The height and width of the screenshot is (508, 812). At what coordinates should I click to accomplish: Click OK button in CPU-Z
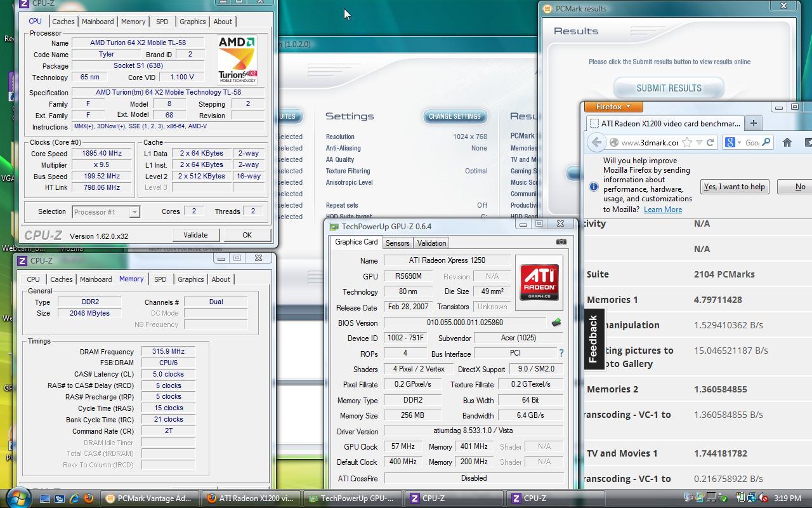pyautogui.click(x=247, y=235)
